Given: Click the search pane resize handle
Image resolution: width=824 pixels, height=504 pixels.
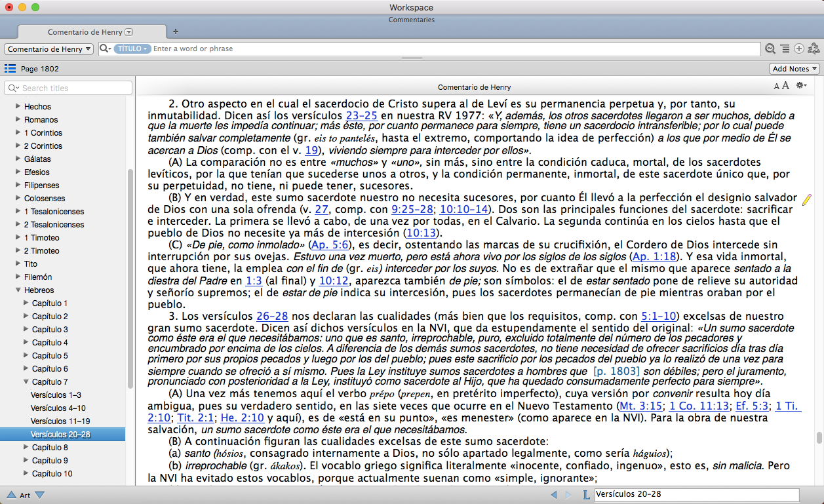Looking at the screenshot, I should (x=412, y=59).
